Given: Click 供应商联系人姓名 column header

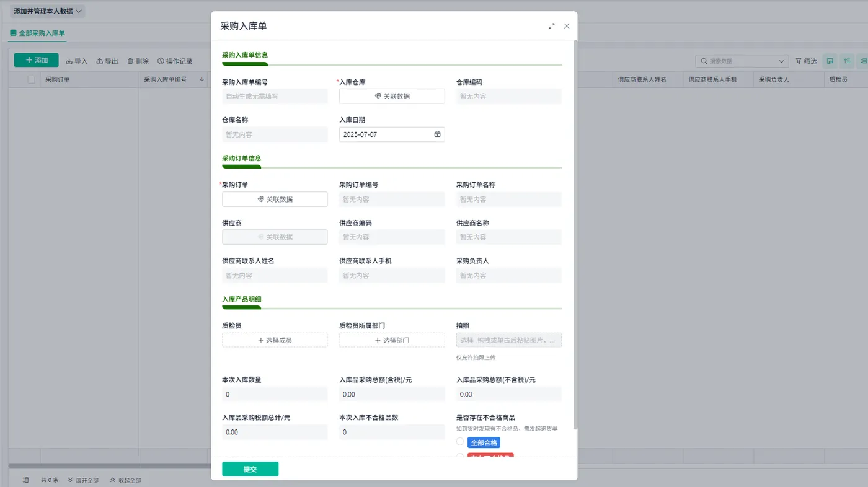Looking at the screenshot, I should pos(649,79).
